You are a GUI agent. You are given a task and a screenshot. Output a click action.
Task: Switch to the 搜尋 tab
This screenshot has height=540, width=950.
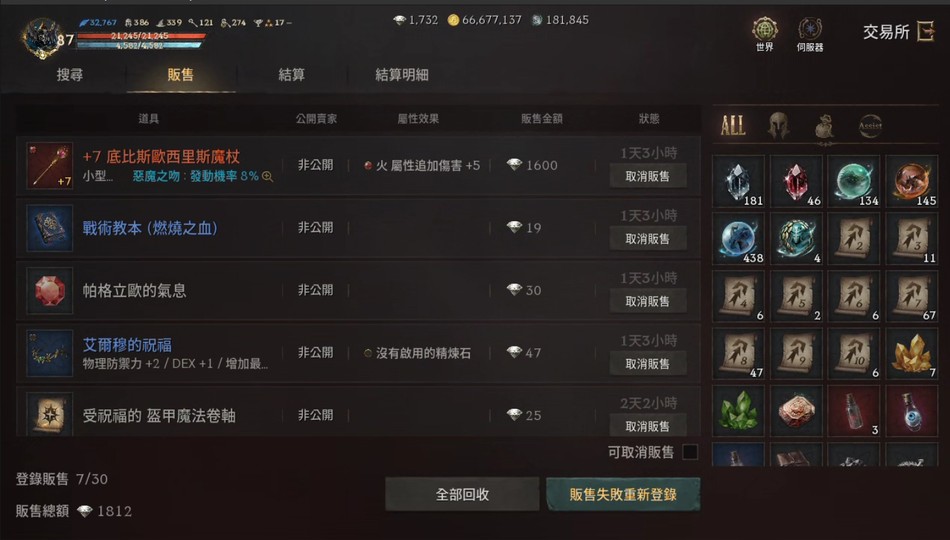(70, 75)
